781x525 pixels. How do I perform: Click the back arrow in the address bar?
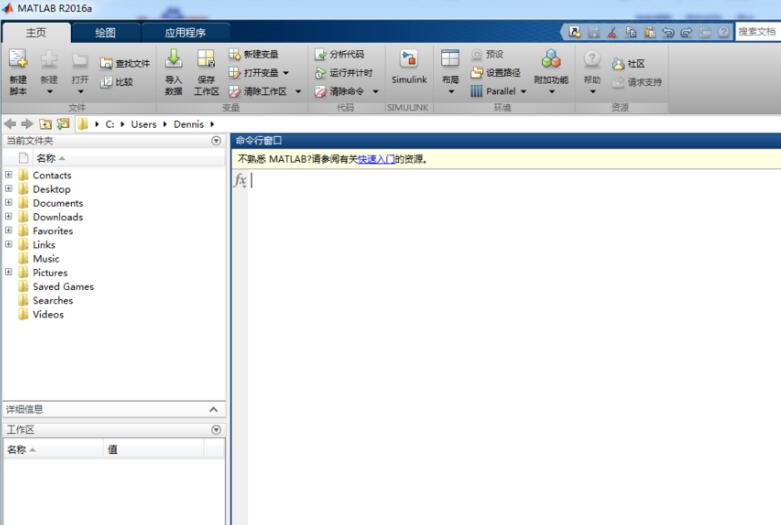coord(10,124)
